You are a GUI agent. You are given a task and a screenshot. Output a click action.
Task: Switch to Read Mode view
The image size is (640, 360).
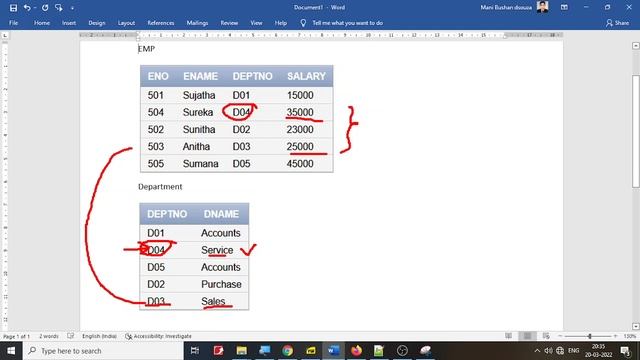pos(509,336)
